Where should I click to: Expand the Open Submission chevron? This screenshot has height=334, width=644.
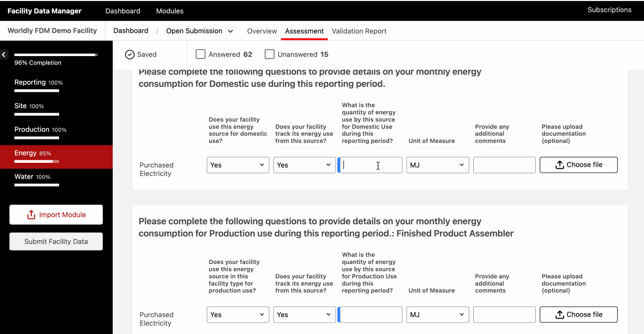click(x=230, y=31)
